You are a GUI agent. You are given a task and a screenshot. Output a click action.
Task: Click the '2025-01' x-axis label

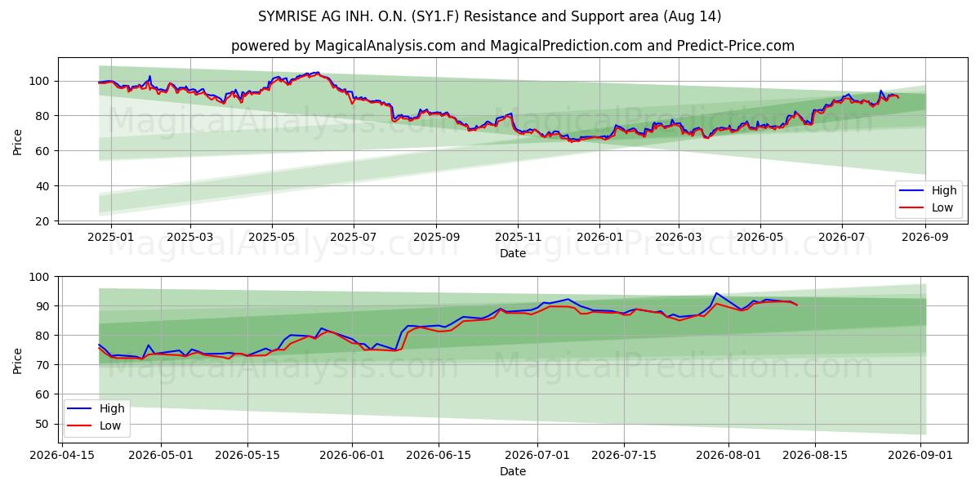[109, 237]
